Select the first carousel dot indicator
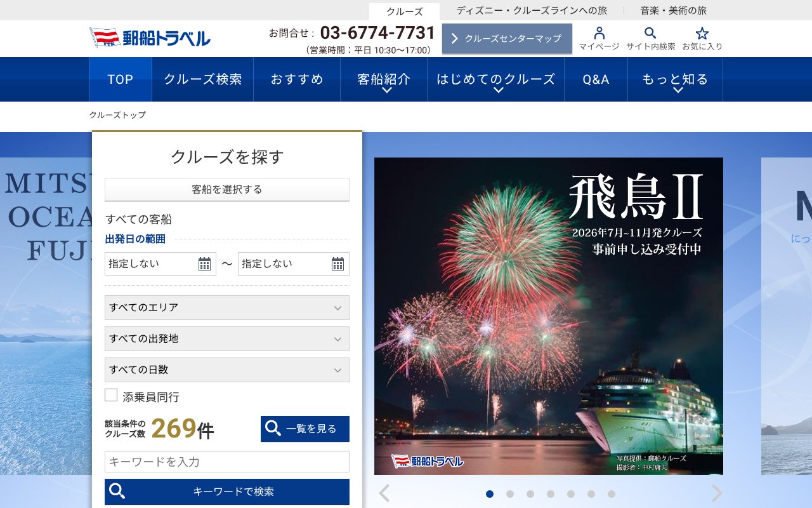 pos(490,493)
